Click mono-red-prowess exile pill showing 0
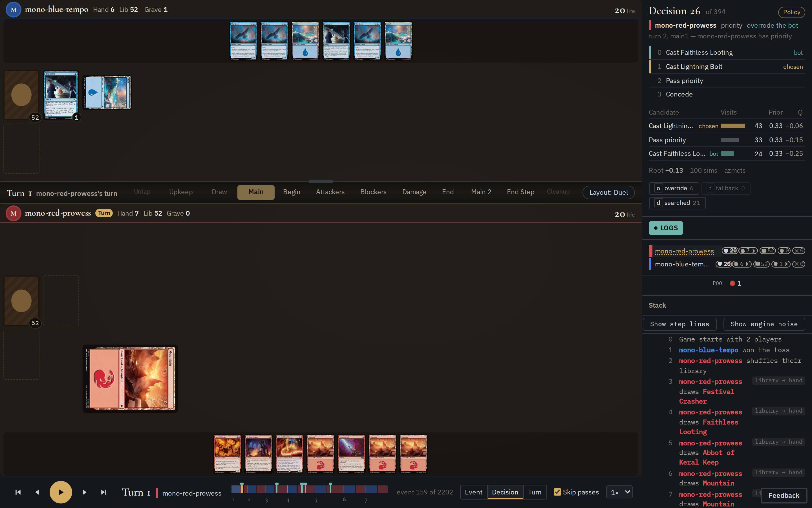 tap(798, 251)
